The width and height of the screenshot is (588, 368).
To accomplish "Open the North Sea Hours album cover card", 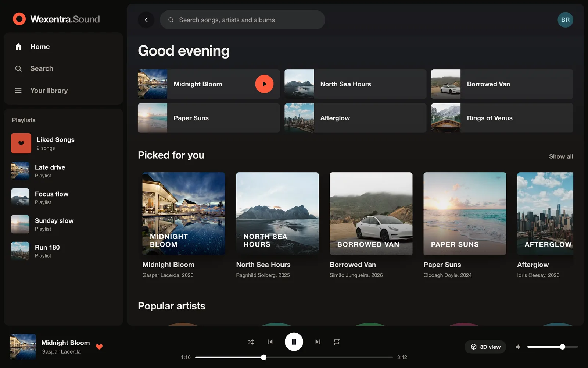I will coord(277,213).
